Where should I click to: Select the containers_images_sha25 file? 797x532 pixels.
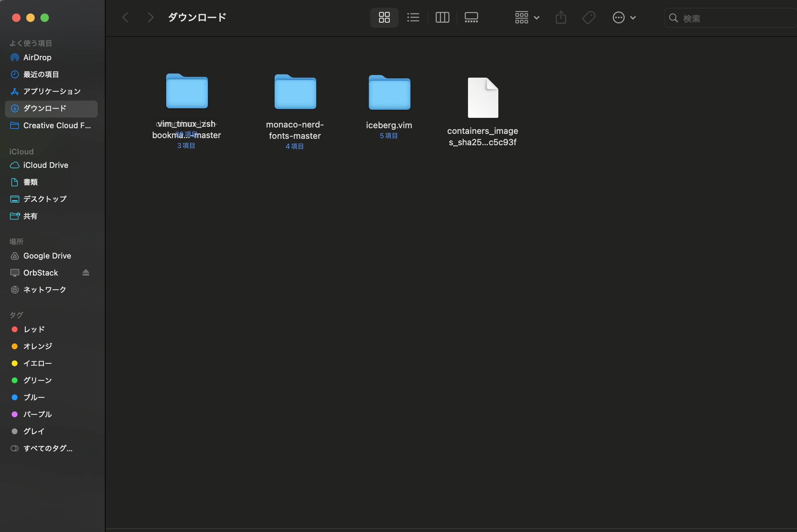483,98
